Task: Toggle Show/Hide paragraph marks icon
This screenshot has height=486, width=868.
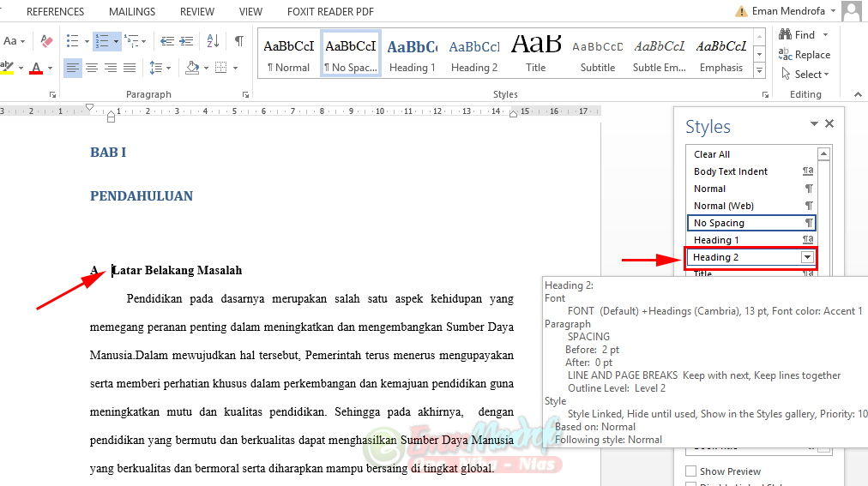Action: click(x=239, y=41)
